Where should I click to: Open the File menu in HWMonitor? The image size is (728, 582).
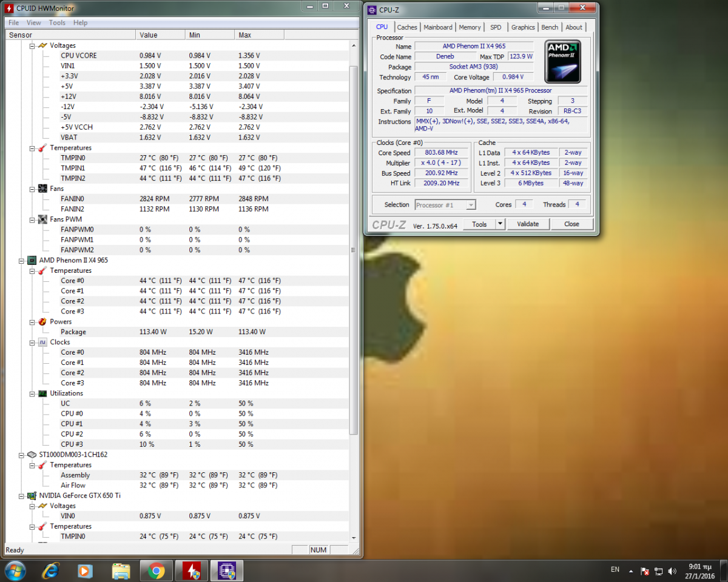pos(13,22)
